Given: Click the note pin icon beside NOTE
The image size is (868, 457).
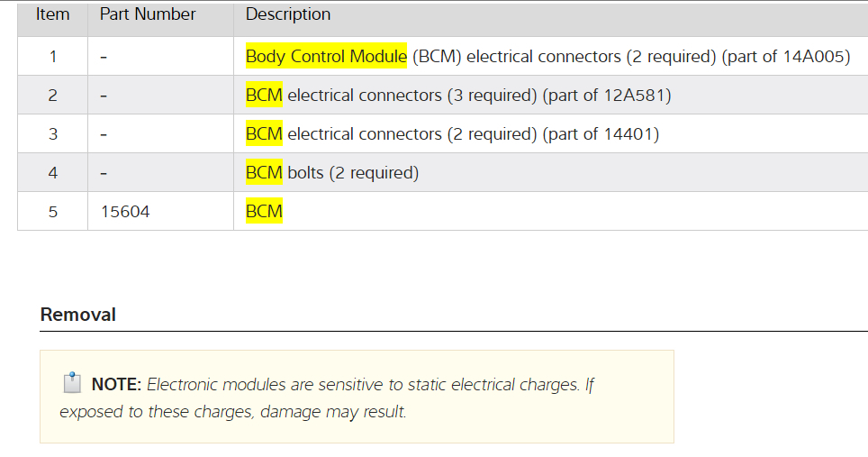Looking at the screenshot, I should click(x=72, y=384).
